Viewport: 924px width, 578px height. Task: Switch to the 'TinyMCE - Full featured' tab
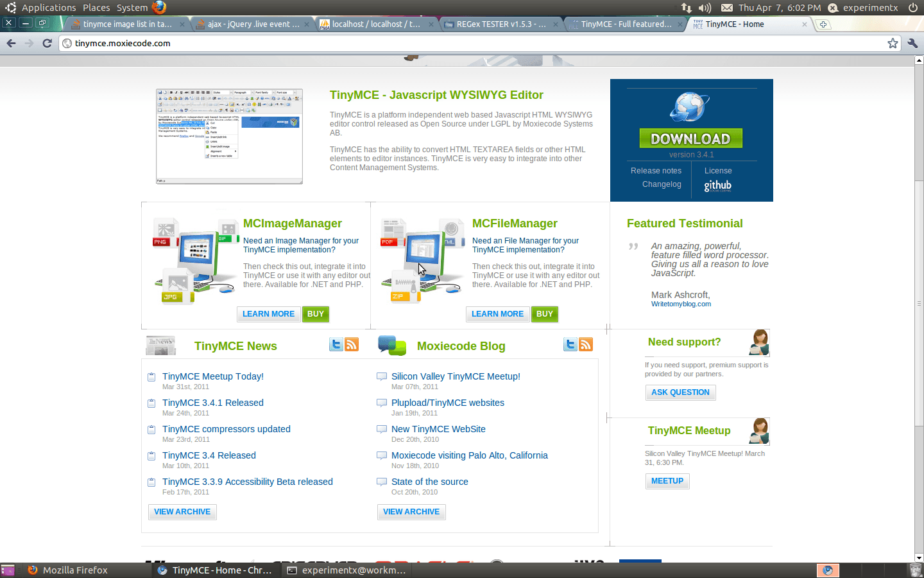coord(626,24)
